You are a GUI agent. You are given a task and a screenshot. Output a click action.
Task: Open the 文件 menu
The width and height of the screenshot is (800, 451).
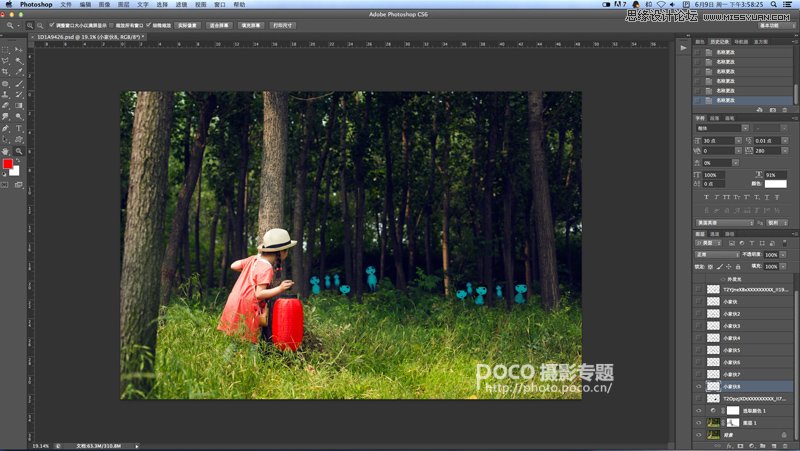coord(66,4)
